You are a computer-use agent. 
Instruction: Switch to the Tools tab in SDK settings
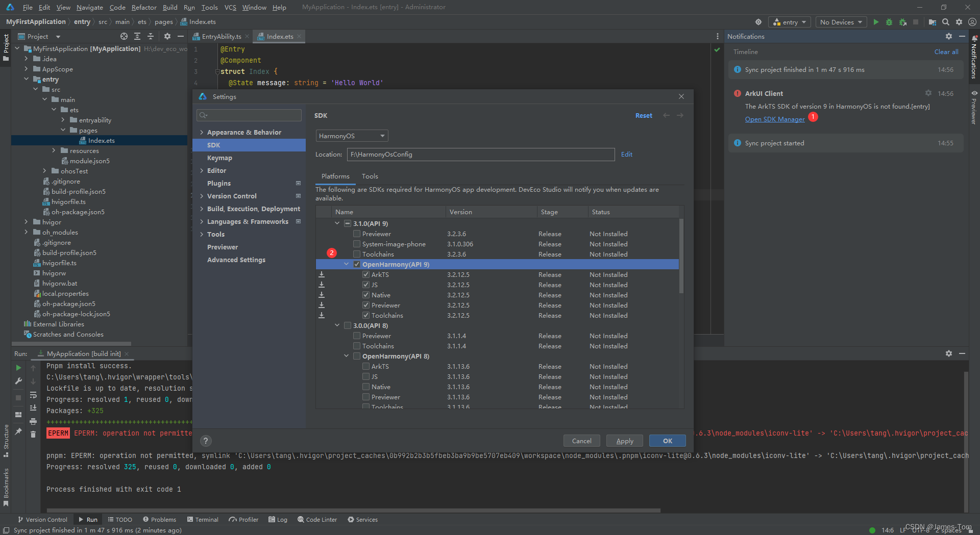(x=370, y=176)
